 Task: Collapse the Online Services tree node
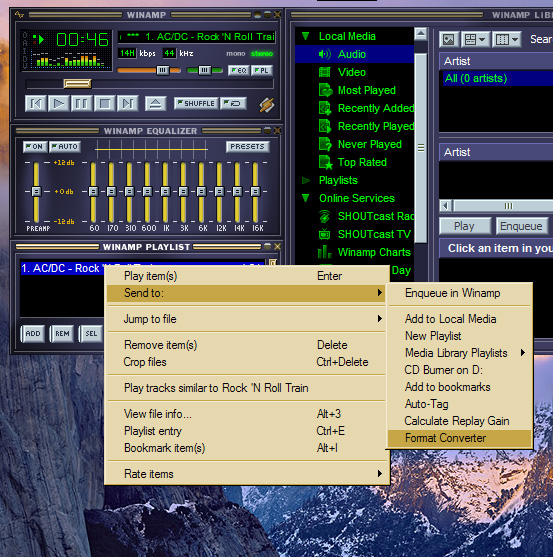tap(305, 198)
